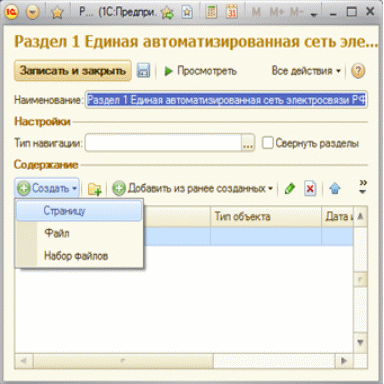Open help question mark icon
Viewport: 384px width, 384px height.
coord(358,71)
